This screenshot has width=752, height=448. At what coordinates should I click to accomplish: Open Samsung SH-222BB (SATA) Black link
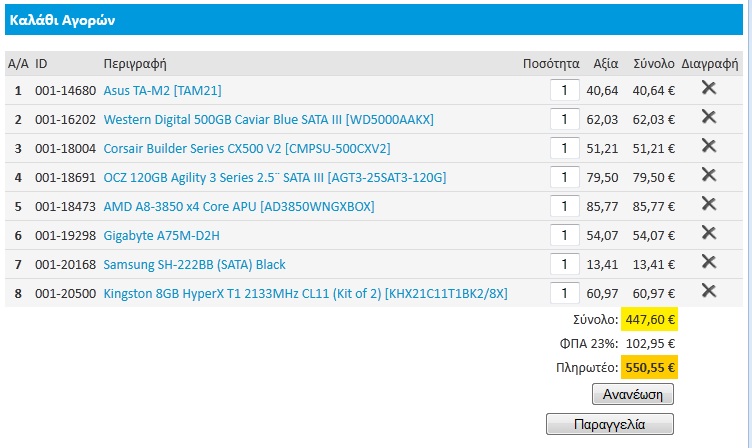pyautogui.click(x=194, y=265)
